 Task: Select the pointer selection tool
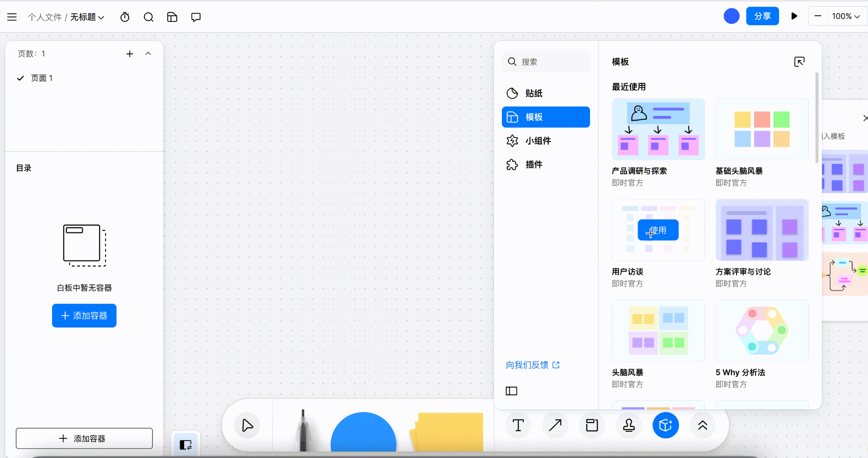click(x=247, y=425)
